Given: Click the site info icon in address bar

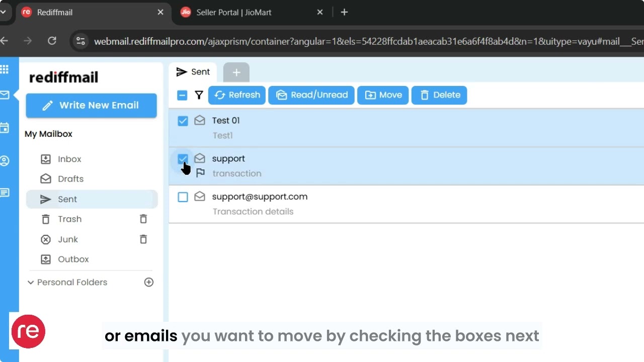Looking at the screenshot, I should [80, 41].
